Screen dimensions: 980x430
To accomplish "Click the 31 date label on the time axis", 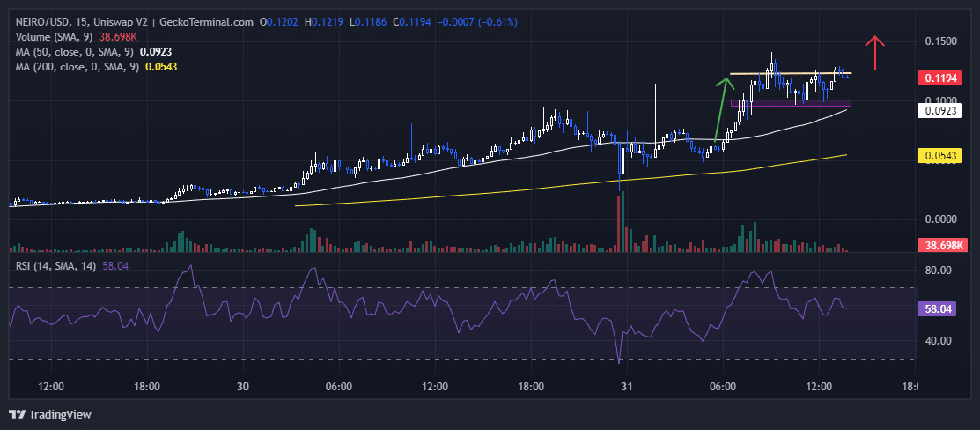I will [x=627, y=387].
